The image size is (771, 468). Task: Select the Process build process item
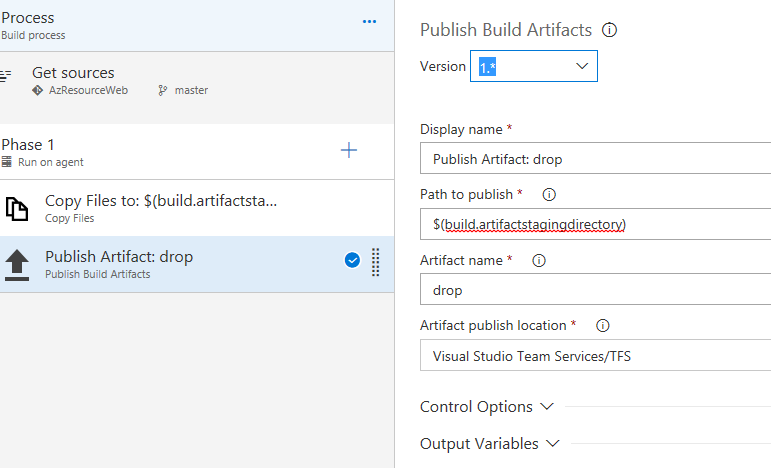pos(150,25)
